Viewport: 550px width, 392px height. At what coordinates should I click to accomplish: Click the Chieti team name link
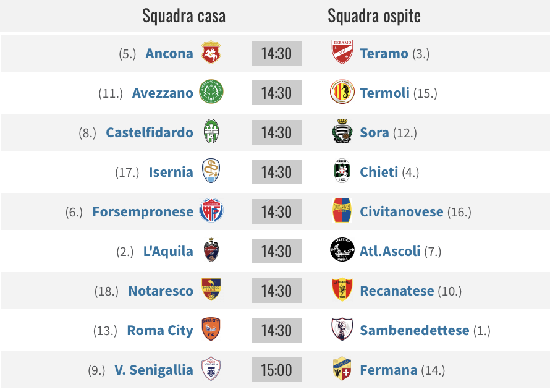(379, 173)
